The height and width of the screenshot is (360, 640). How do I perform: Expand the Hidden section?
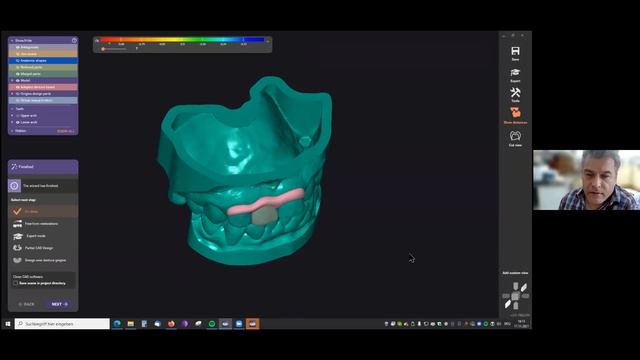(x=12, y=131)
